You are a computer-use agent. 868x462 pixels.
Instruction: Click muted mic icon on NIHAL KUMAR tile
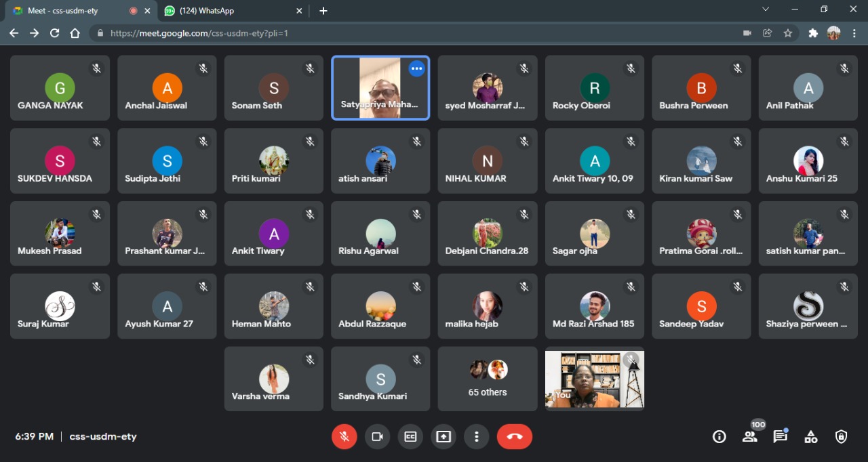tap(524, 142)
